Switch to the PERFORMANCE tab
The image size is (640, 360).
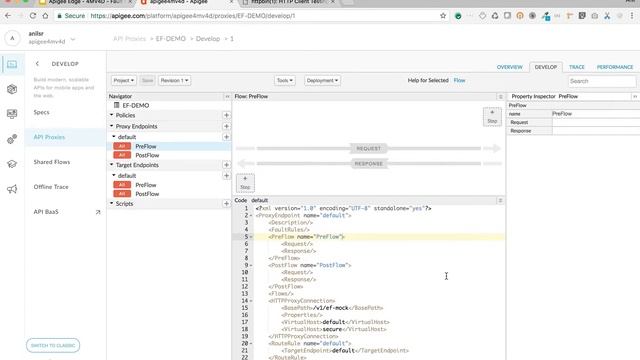coord(615,67)
